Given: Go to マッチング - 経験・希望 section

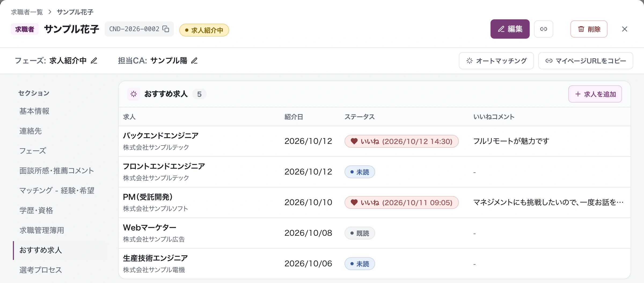Looking at the screenshot, I should point(57,191).
